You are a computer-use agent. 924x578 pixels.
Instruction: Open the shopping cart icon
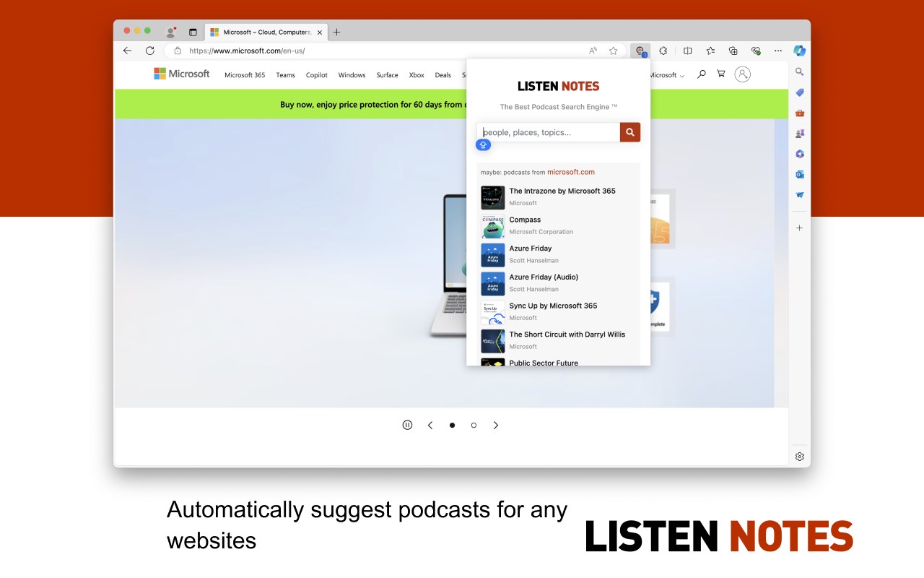point(721,74)
